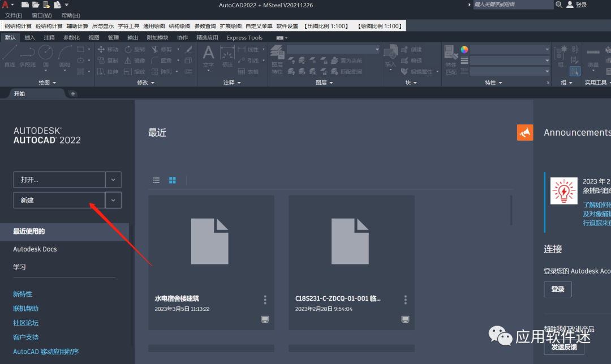Open the 新特性 link
This screenshot has width=611, height=364.
pos(23,294)
